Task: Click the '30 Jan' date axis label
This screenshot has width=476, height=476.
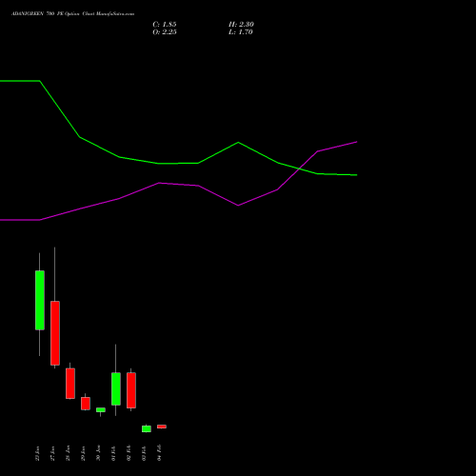Action: [x=98, y=453]
